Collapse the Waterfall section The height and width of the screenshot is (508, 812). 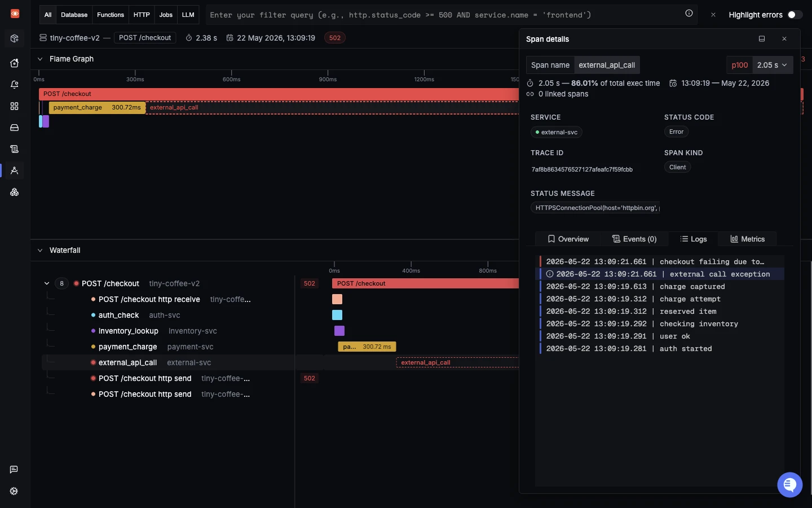(x=40, y=250)
